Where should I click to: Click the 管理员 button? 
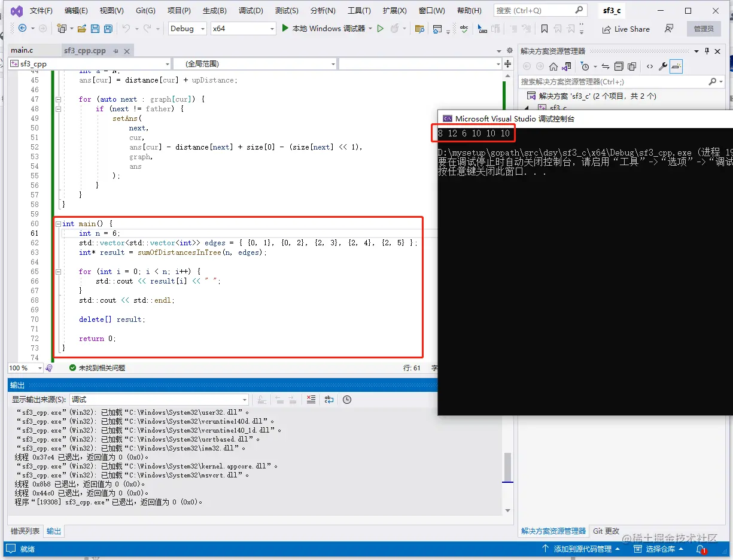[x=704, y=29]
